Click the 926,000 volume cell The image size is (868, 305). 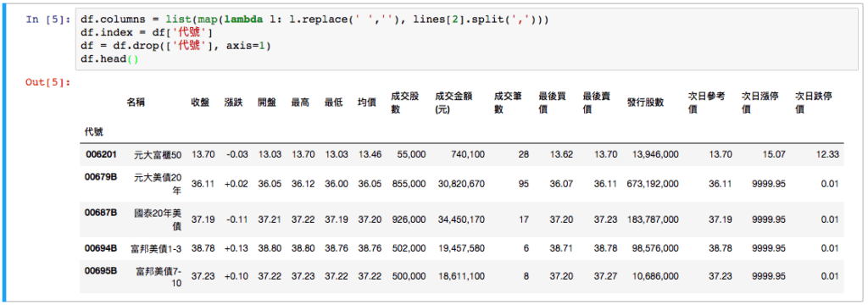point(409,219)
